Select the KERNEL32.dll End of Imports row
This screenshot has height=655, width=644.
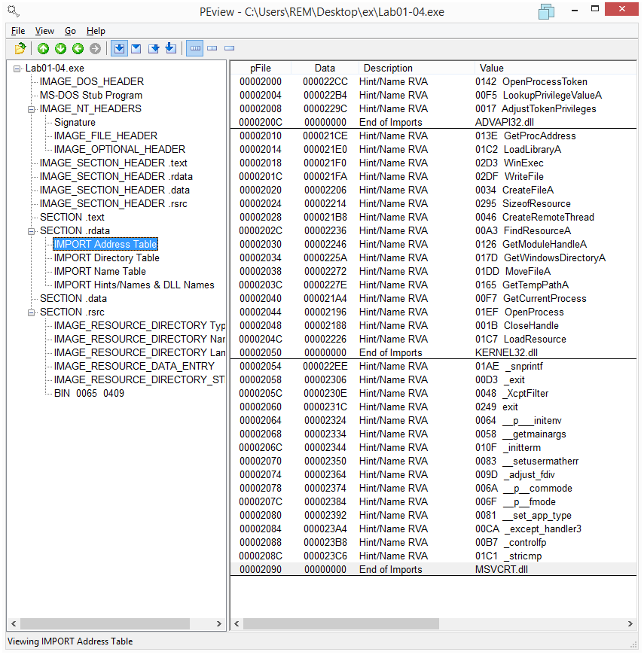click(x=433, y=352)
